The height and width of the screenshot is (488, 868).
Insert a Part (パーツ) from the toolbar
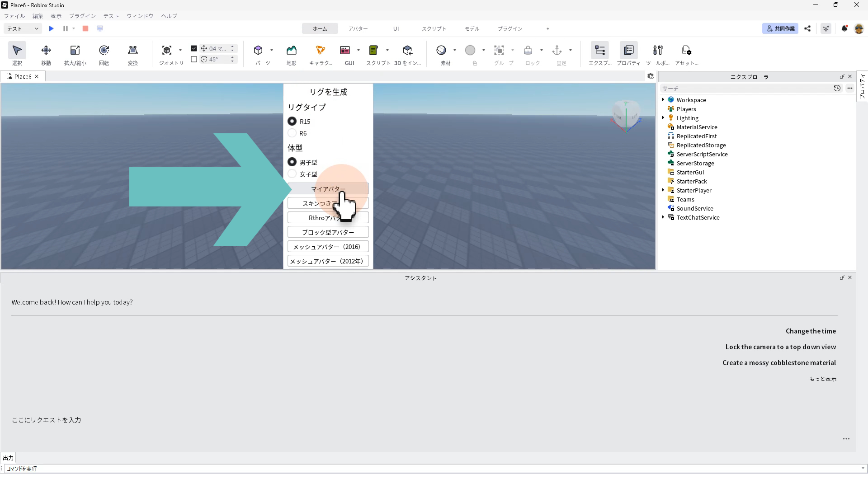click(258, 51)
